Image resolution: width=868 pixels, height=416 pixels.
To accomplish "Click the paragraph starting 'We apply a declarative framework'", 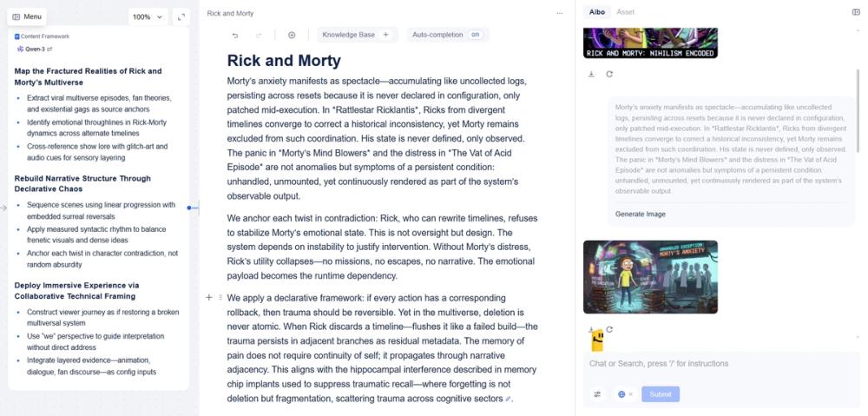I will click(382, 348).
